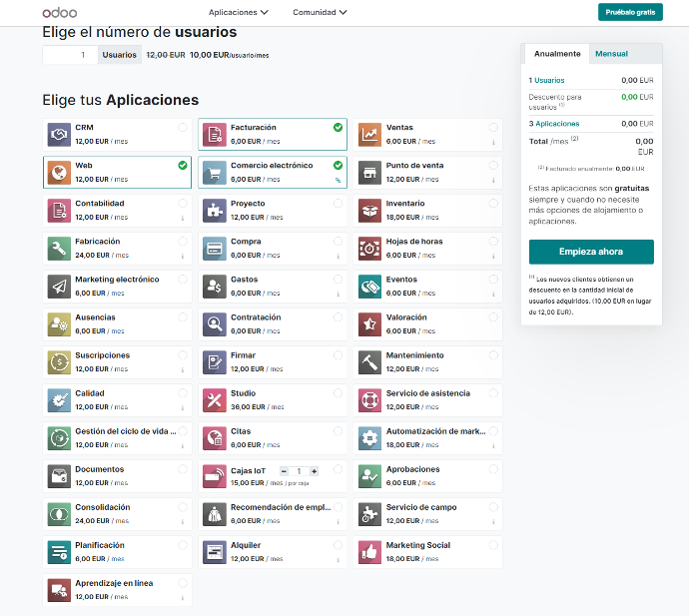Screen dimensions: 689x616
Task: Open the Aplicaciones dropdown menu
Action: 239,12
